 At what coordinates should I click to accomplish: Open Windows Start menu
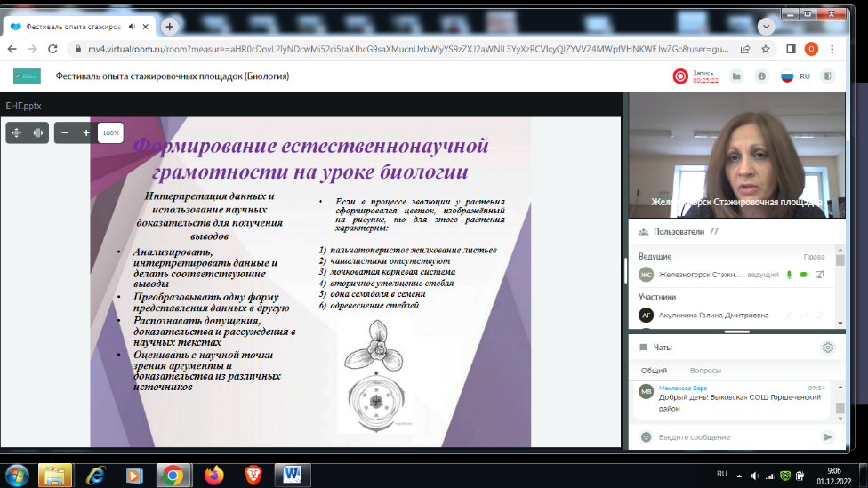17,476
